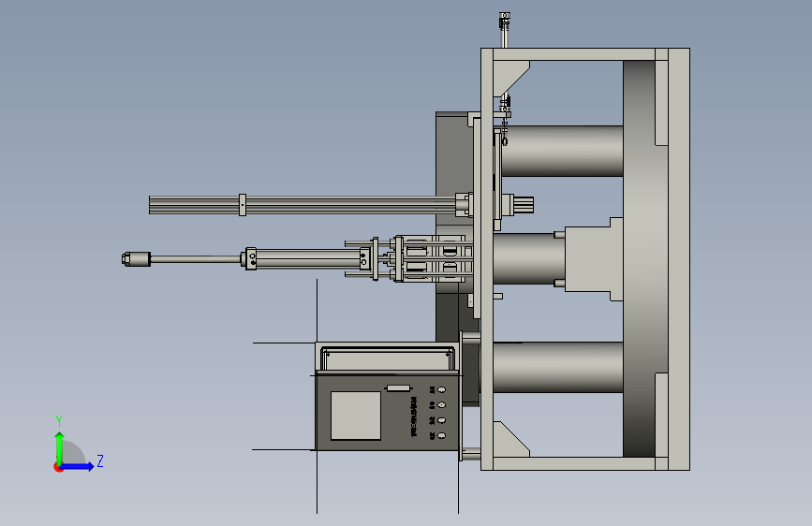Select the slider block on the guide rail

click(x=243, y=204)
